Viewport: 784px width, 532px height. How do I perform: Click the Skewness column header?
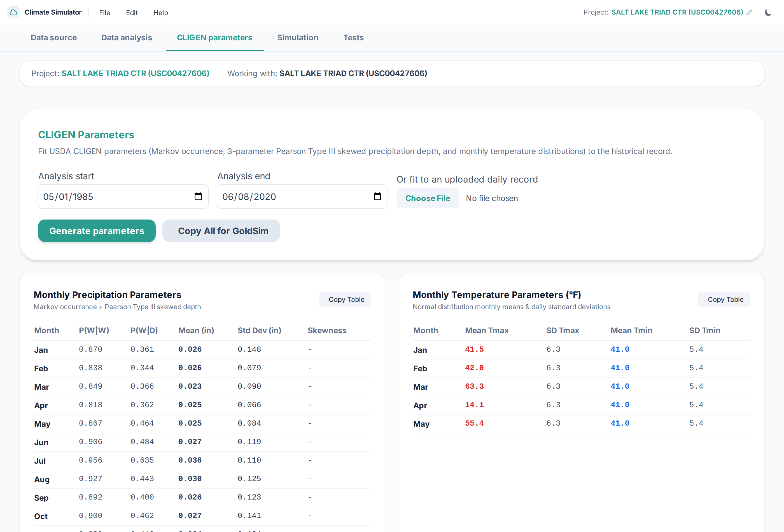tap(327, 330)
